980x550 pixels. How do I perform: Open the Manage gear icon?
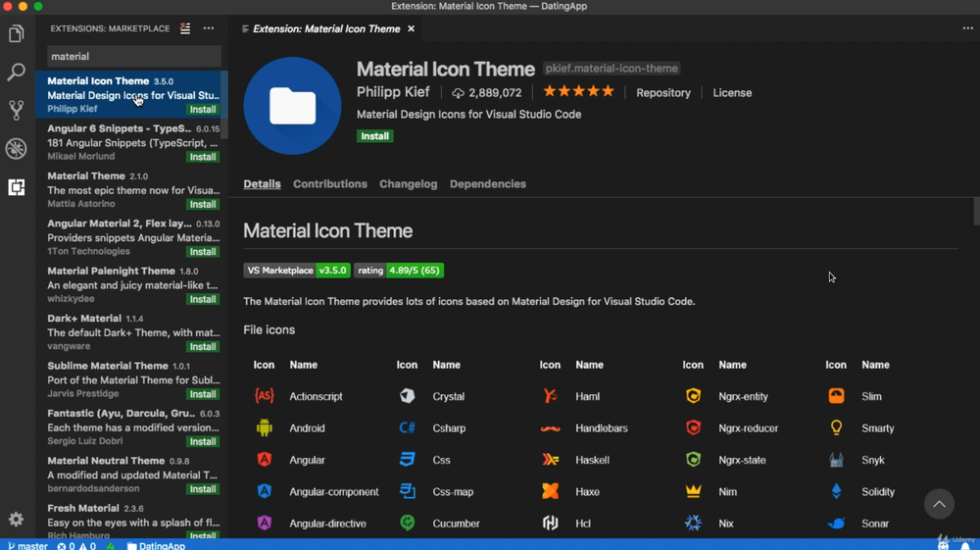(17, 519)
